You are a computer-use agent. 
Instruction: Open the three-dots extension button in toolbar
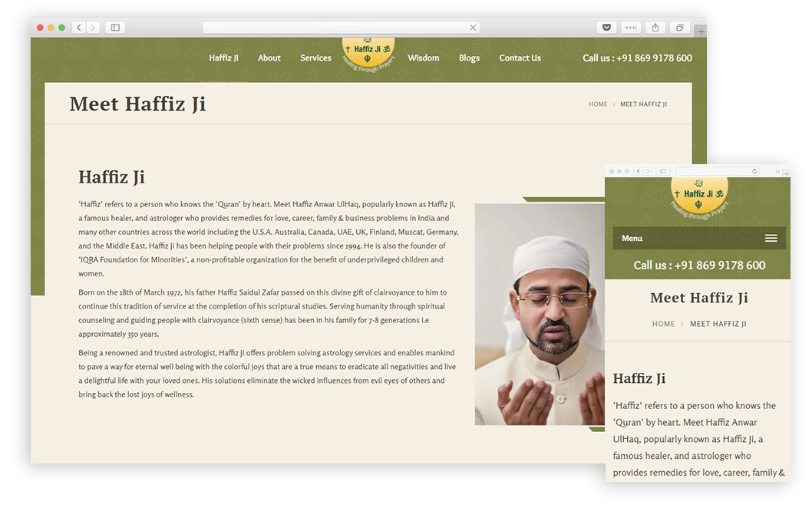pos(631,28)
